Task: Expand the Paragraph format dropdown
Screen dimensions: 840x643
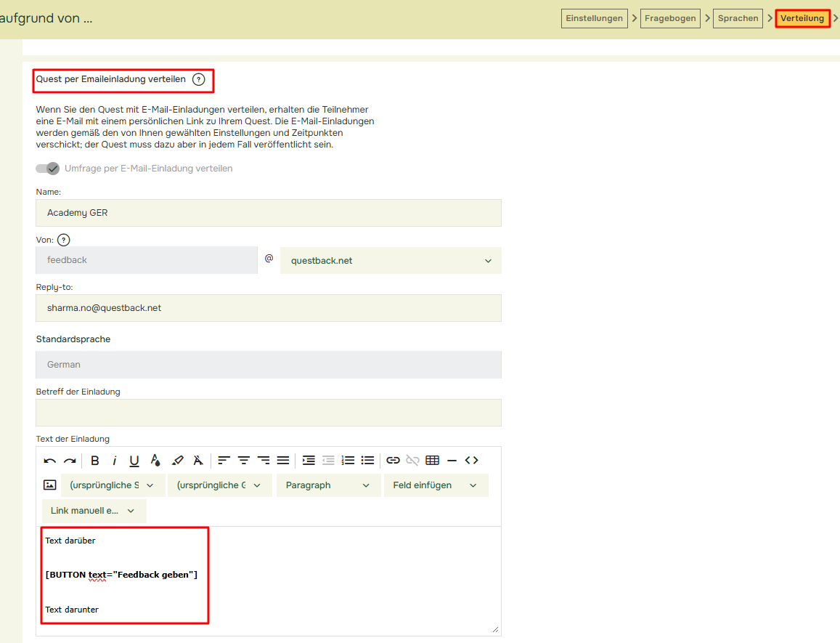Action: 327,485
